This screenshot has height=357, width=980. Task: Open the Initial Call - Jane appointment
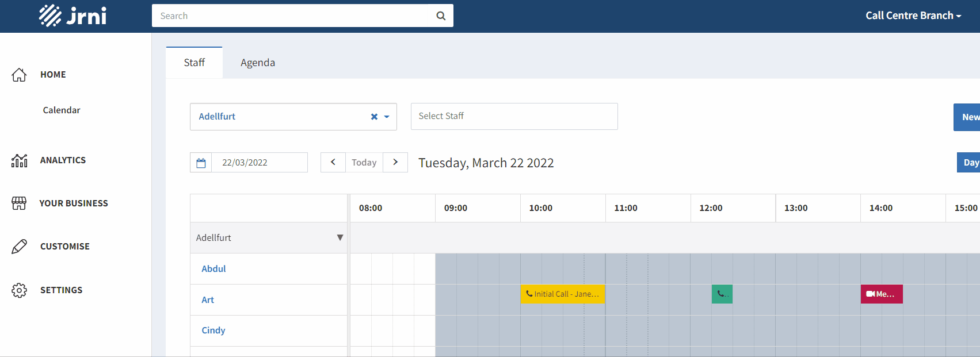pos(563,294)
